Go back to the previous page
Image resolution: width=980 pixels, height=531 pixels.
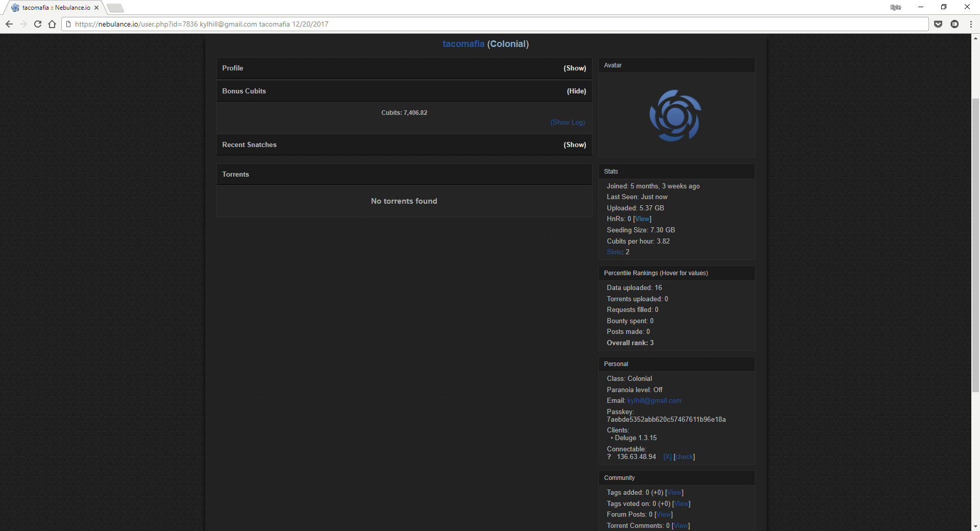9,24
